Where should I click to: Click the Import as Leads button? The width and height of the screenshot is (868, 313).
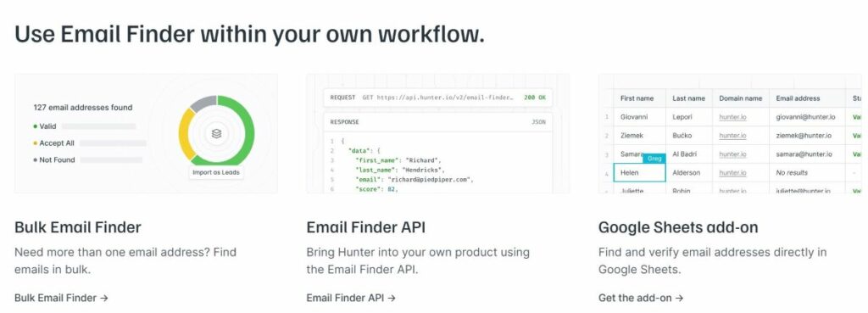216,172
